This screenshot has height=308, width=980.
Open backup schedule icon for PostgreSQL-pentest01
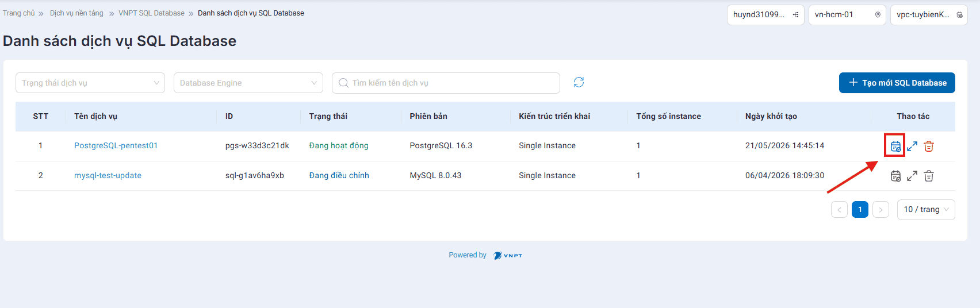click(x=895, y=146)
